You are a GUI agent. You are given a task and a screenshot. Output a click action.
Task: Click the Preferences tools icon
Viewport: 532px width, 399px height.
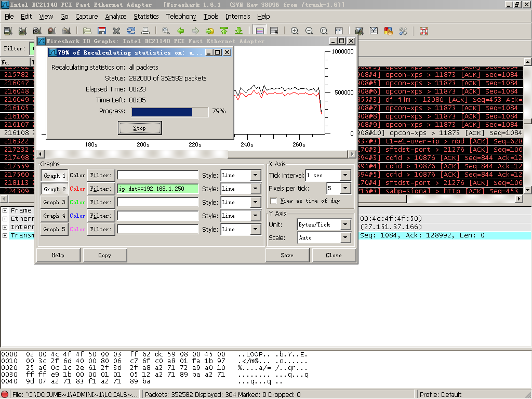(403, 31)
